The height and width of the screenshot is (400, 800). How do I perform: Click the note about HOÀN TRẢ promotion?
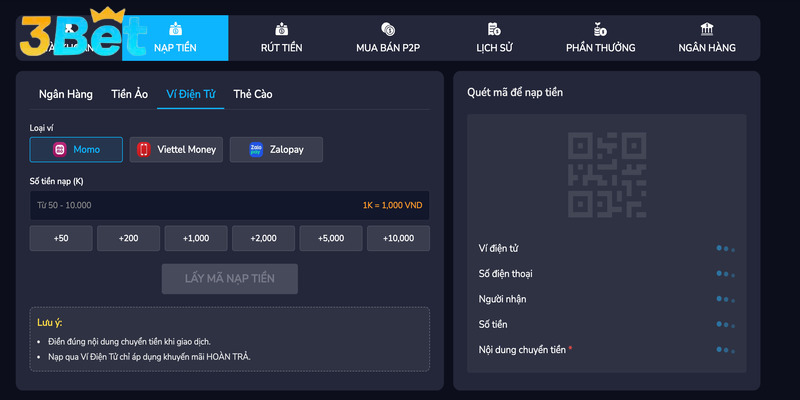pyautogui.click(x=149, y=357)
